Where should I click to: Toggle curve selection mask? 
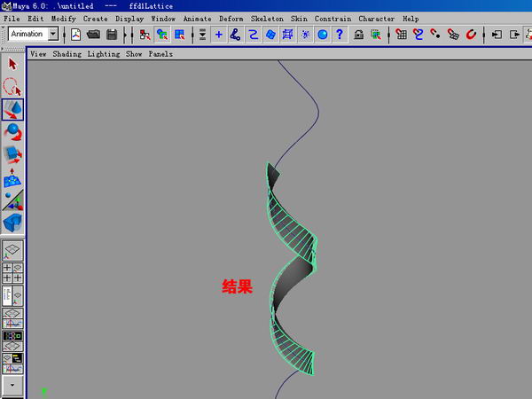click(253, 35)
